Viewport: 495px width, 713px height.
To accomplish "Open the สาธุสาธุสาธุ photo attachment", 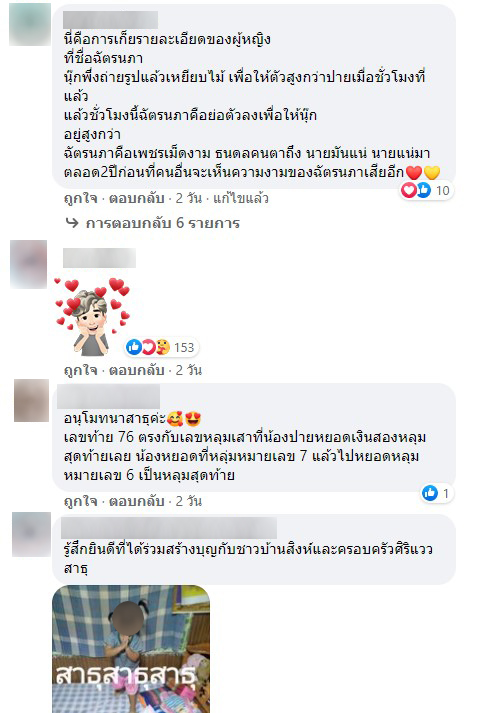I will click(x=131, y=649).
